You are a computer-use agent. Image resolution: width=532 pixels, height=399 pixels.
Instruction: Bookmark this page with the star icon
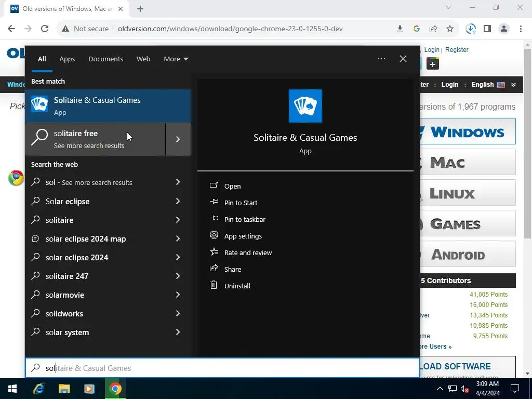450,29
